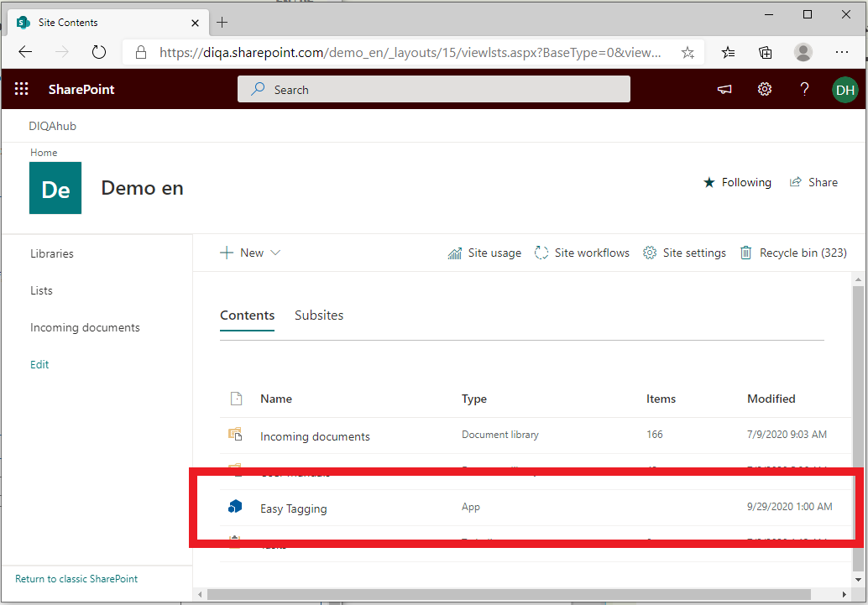
Task: Expand the New dropdown menu
Action: click(x=250, y=253)
